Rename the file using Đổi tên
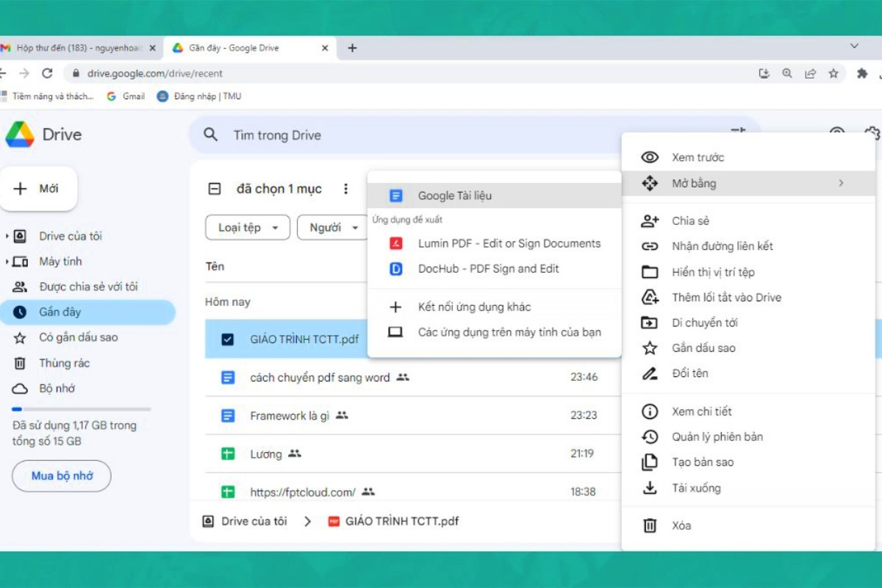 pos(748,373)
